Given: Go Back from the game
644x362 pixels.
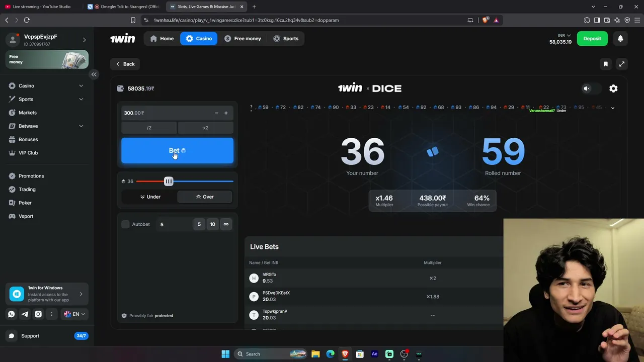Looking at the screenshot, I should click(125, 64).
